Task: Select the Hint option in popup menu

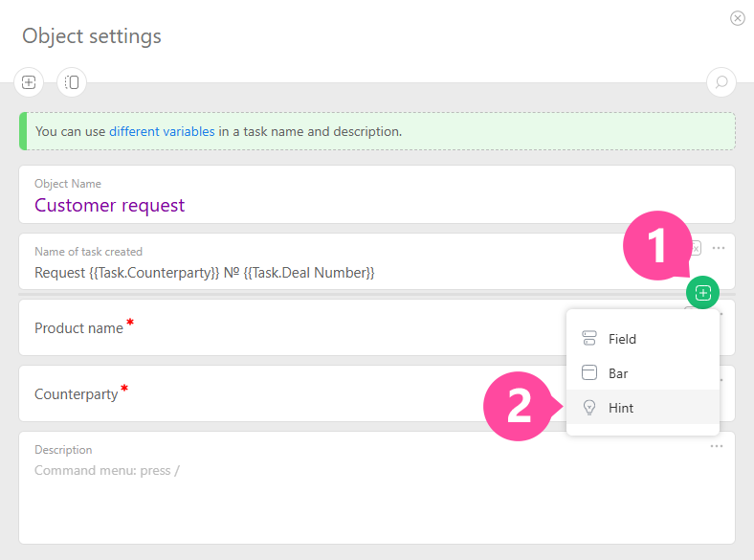Action: click(x=621, y=408)
